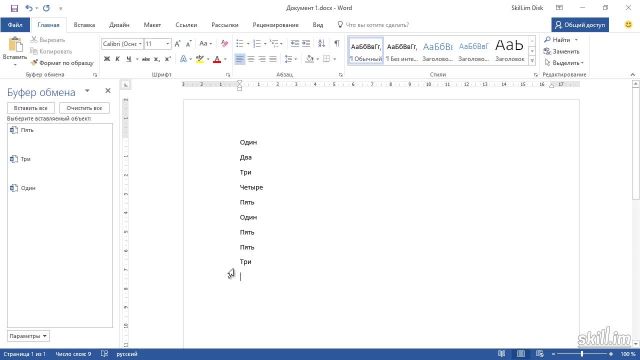Toggle underline (Ч) formatting
The height and width of the screenshot is (360, 640).
pos(129,59)
